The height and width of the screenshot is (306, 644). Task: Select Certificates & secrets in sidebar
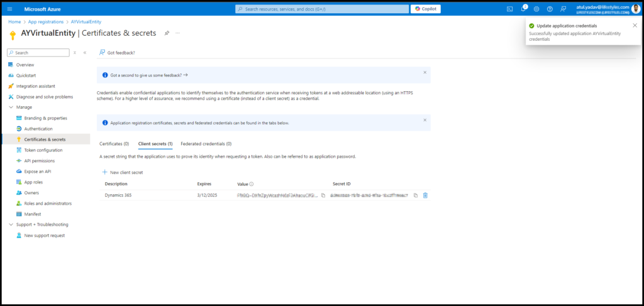[45, 139]
